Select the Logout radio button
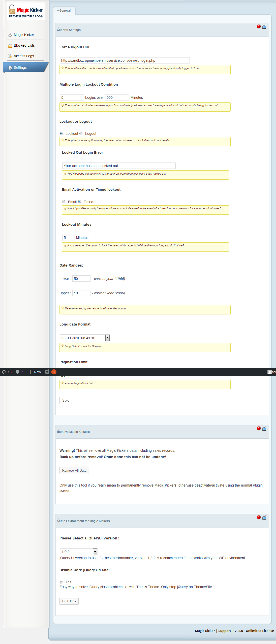Image resolution: width=276 pixels, height=644 pixels. tap(81, 134)
